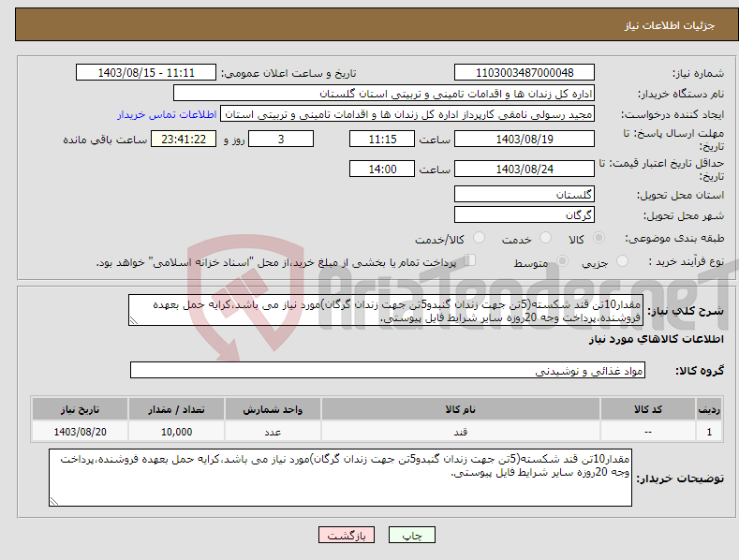
Task: Click the کد کالا column header
Action: coord(648,409)
